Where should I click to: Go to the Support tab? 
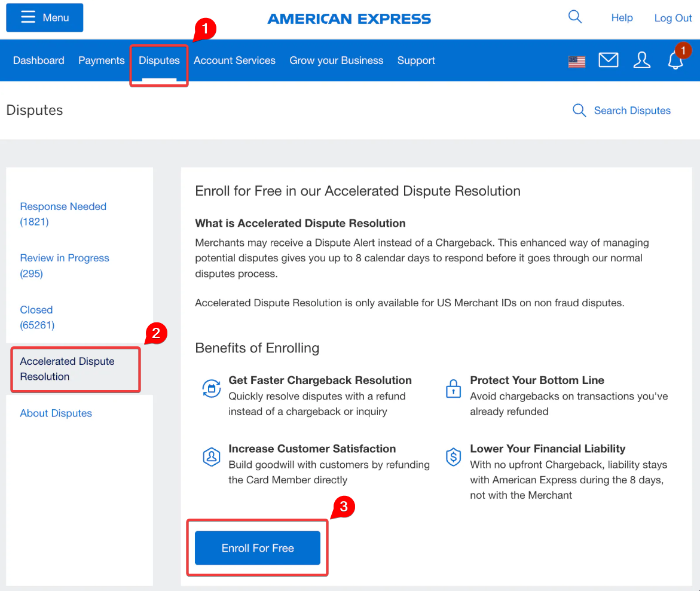(416, 60)
